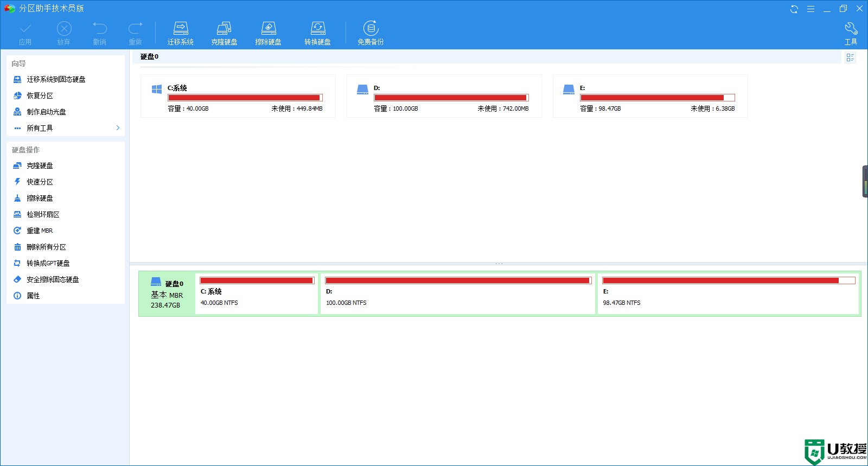Viewport: 868px width, 466px height.
Task: Click the 未使用 : 449.84MB text
Action: pyautogui.click(x=297, y=108)
